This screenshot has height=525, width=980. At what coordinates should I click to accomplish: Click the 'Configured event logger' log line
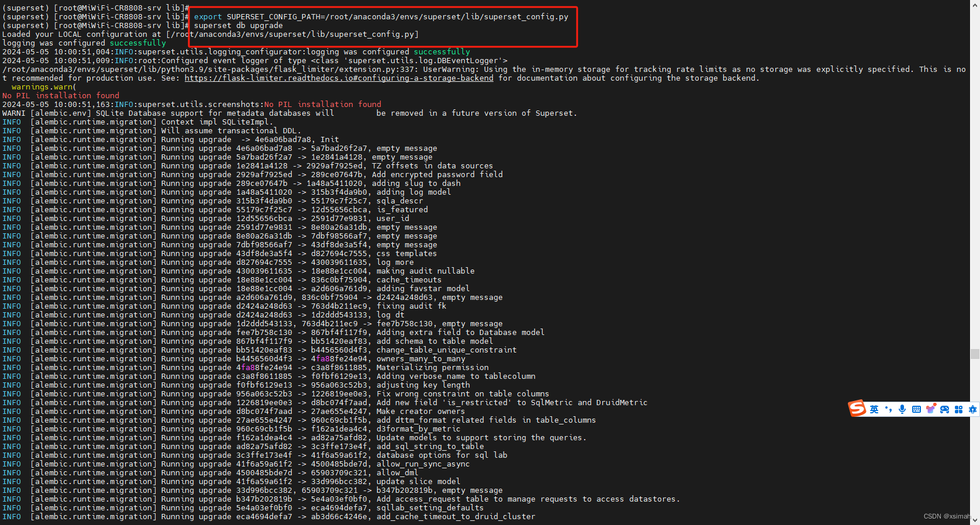tap(255, 60)
